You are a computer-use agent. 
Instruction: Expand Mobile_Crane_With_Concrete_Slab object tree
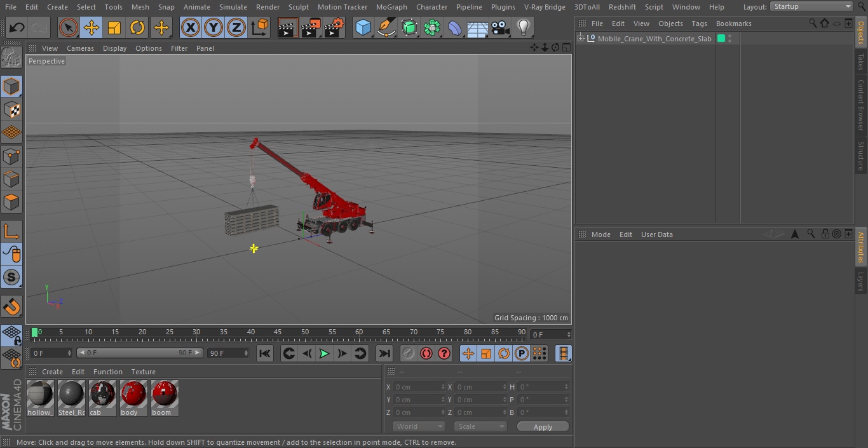click(x=580, y=39)
